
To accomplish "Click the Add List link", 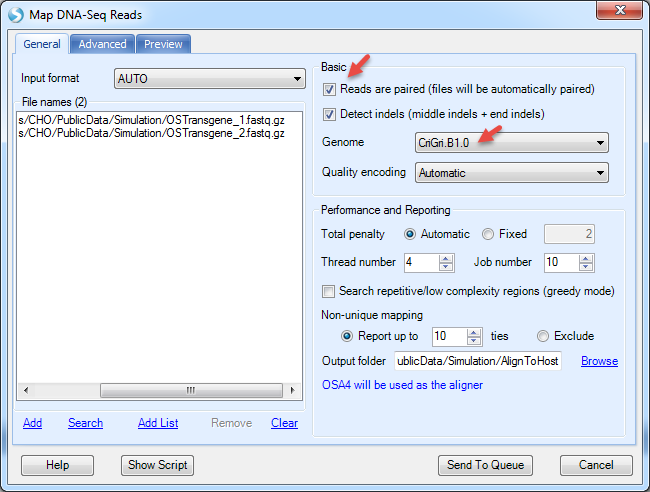I will pos(158,423).
